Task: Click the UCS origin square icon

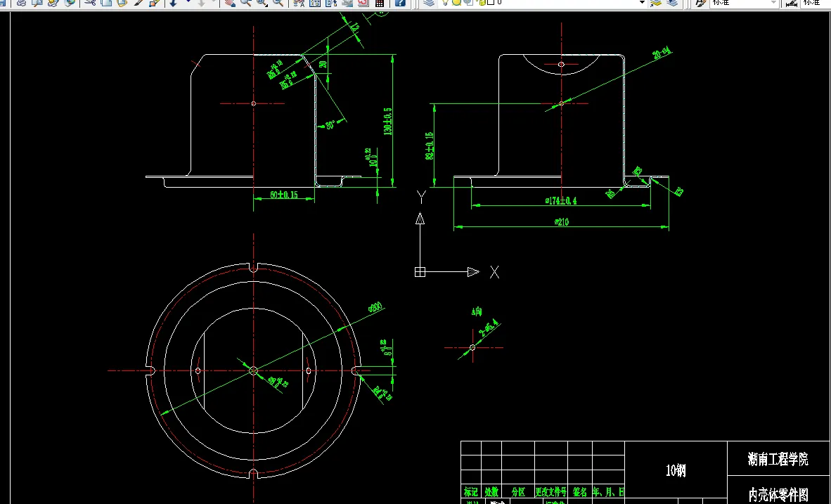Action: [x=420, y=272]
